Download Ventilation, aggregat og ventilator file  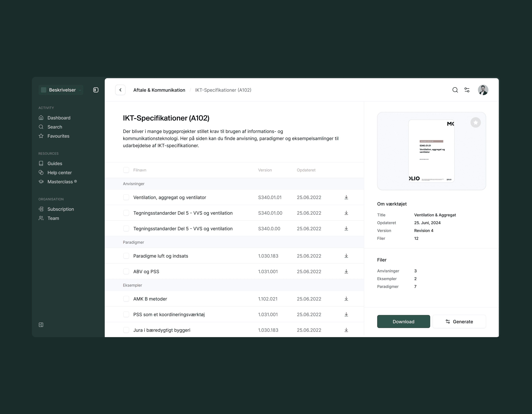click(x=346, y=197)
